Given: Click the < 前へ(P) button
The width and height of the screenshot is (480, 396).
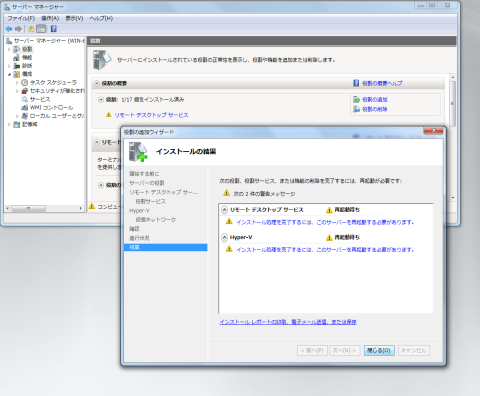Looking at the screenshot, I should pyautogui.click(x=312, y=350).
